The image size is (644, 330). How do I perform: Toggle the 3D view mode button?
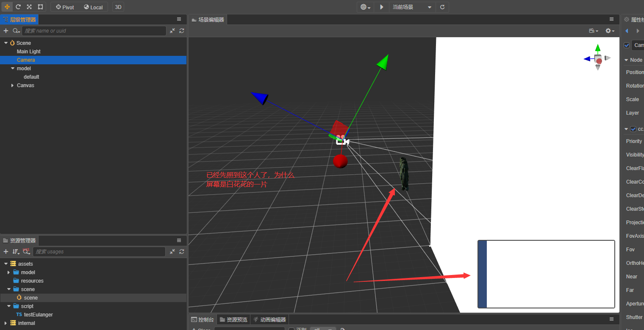pos(118,7)
